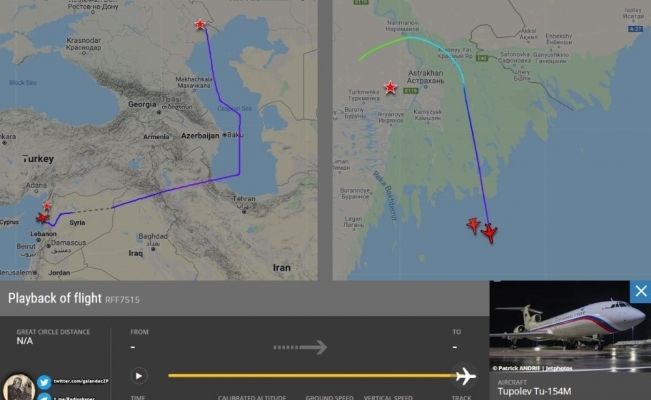Click the RFF7515 flight number label
The height and width of the screenshot is (400, 651).
pos(122,299)
